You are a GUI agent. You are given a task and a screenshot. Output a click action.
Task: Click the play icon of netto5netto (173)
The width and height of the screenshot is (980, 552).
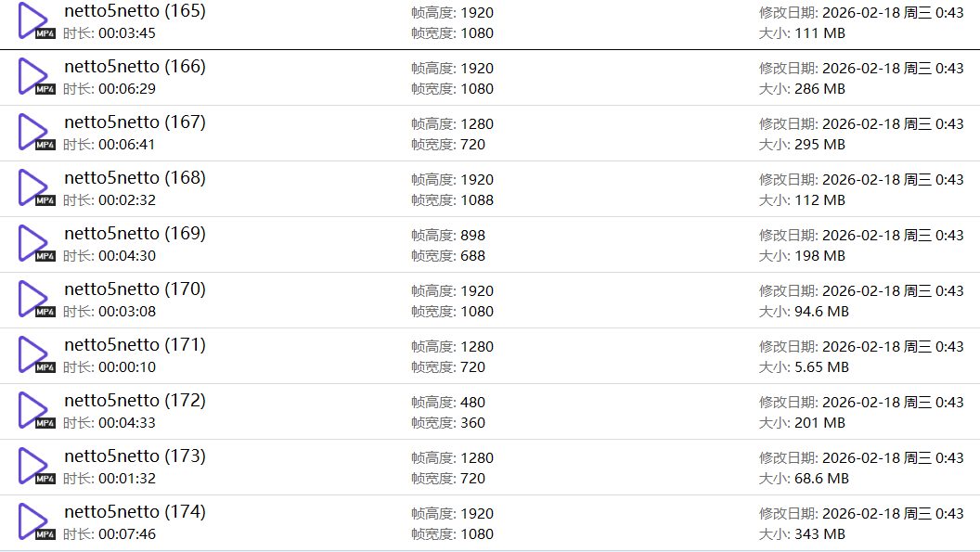34,467
